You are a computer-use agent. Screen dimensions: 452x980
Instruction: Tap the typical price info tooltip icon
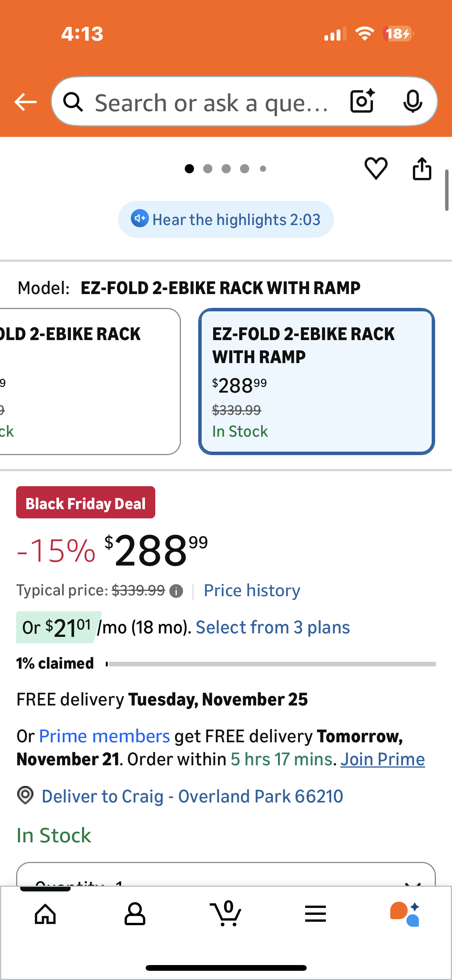click(176, 590)
